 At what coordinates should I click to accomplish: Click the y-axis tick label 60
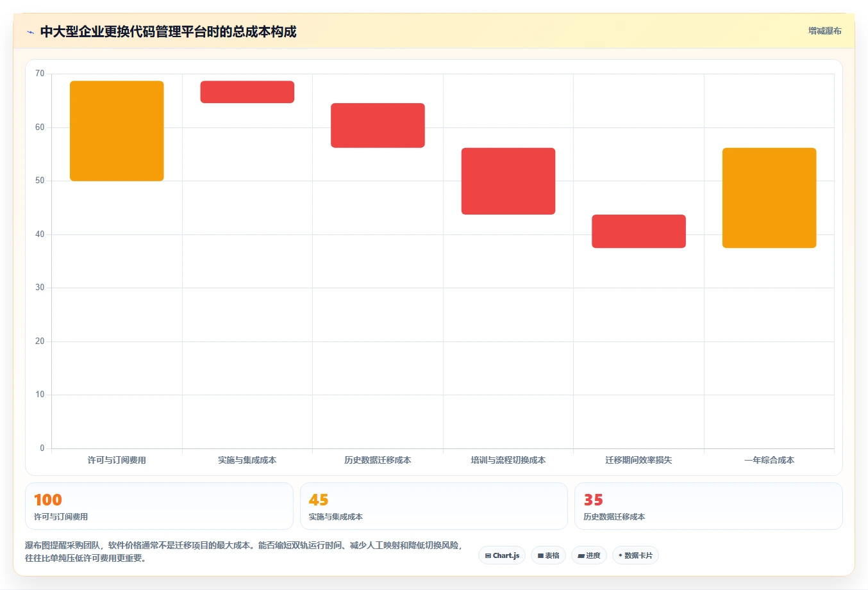[40, 127]
